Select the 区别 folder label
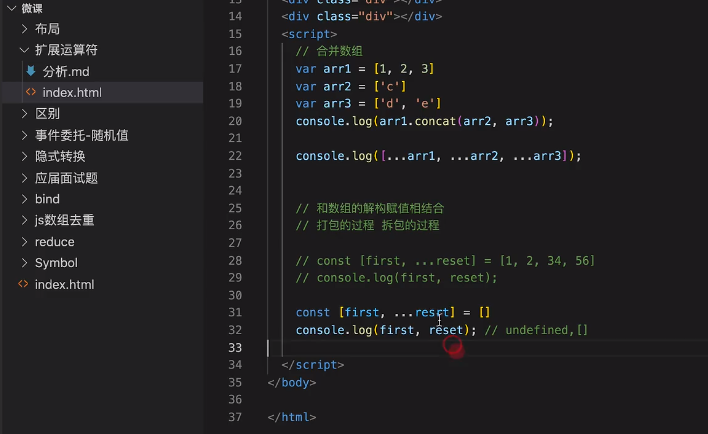The image size is (708, 434). coord(47,114)
